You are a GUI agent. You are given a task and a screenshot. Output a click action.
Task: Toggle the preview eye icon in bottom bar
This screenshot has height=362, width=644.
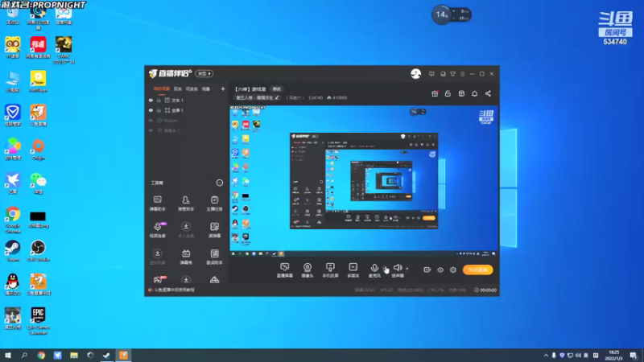[440, 269]
